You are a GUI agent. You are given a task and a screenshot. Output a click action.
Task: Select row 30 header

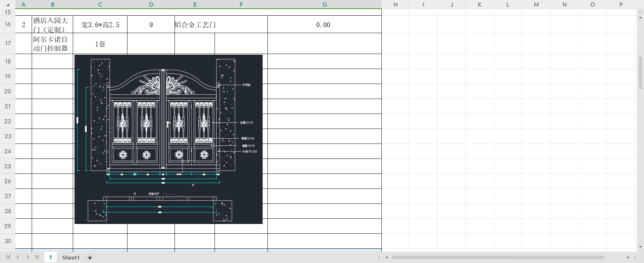click(x=8, y=241)
